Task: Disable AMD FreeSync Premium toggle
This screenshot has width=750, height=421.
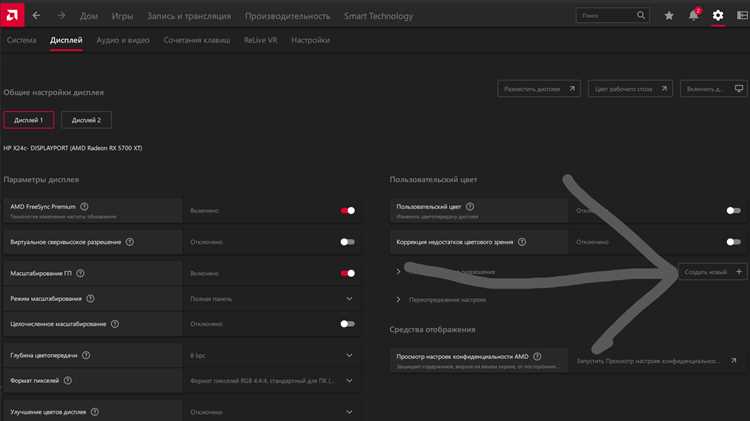Action: click(x=348, y=210)
